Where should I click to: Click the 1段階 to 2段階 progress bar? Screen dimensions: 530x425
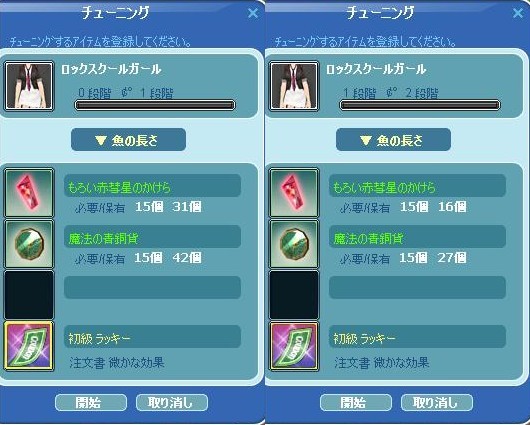pos(420,105)
